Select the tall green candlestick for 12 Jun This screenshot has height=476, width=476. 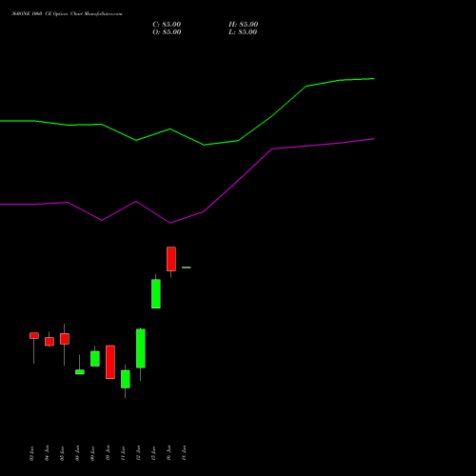pos(141,348)
